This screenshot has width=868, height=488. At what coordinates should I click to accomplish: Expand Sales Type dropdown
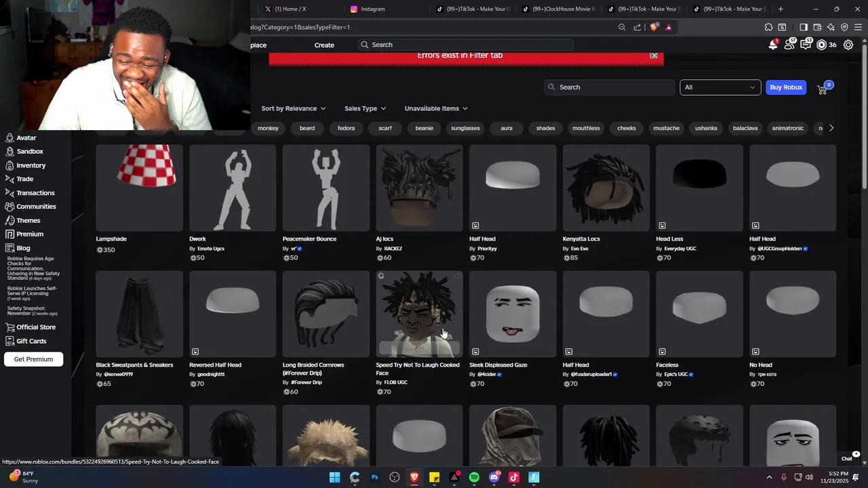[x=365, y=108]
